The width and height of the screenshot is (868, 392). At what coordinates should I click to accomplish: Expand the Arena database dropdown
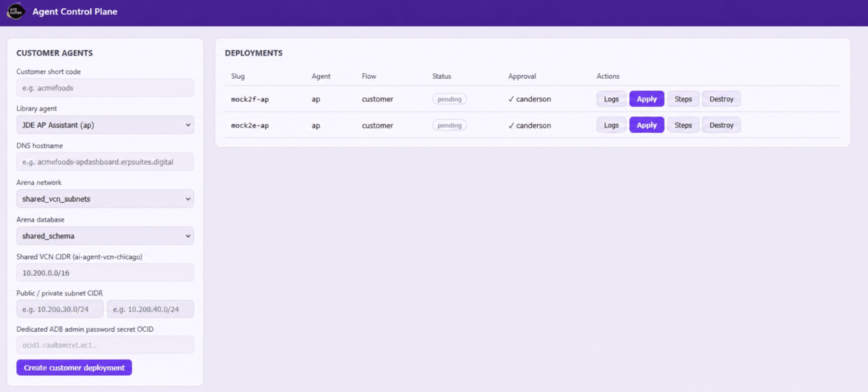pyautogui.click(x=105, y=236)
